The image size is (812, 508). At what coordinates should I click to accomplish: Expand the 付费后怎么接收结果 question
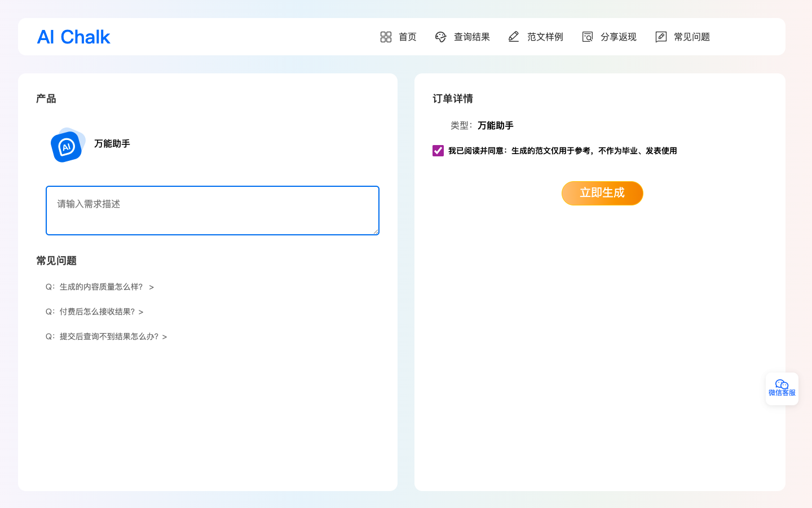coord(95,312)
